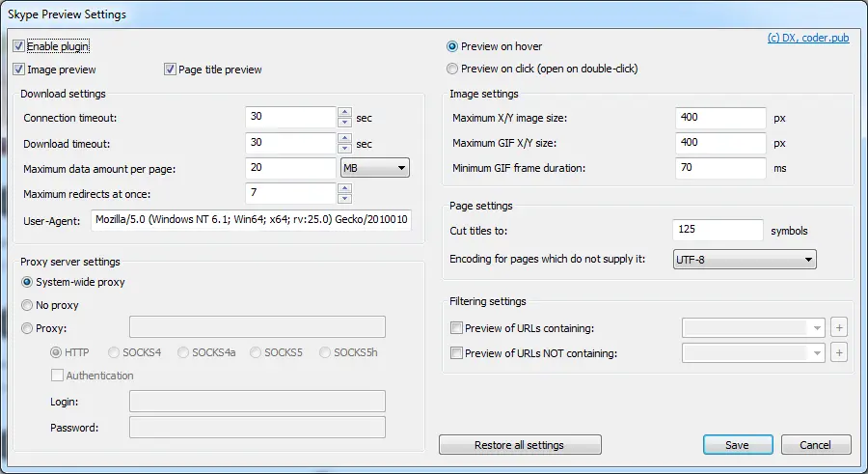Click the Cut titles to input field
Screen dimensions: 868x474
[718, 230]
